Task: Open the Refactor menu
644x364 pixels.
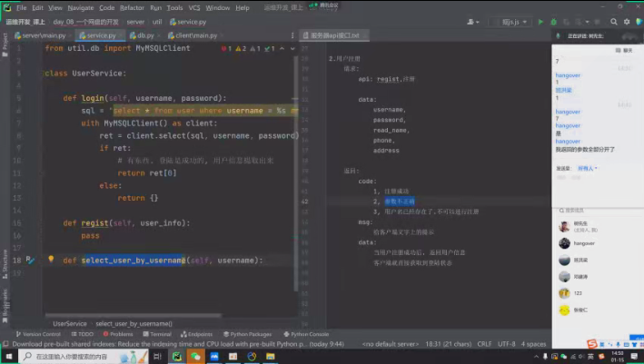Action: click(132, 8)
